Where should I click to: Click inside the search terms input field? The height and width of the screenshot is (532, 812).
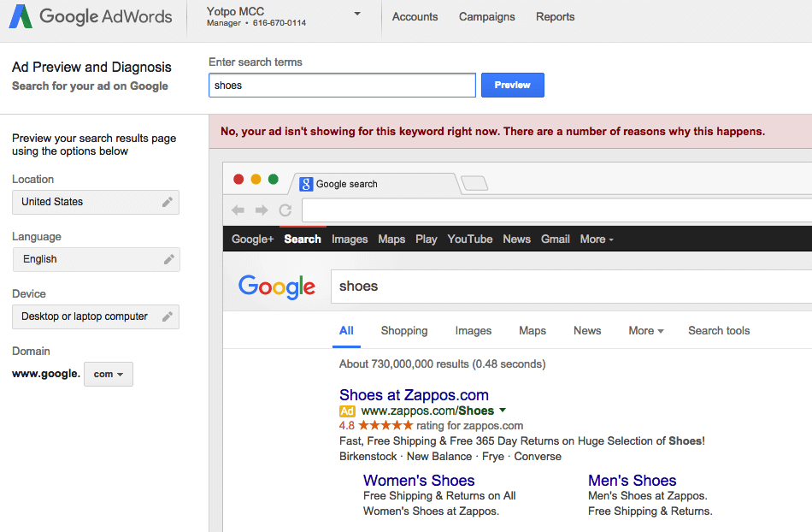(x=342, y=85)
